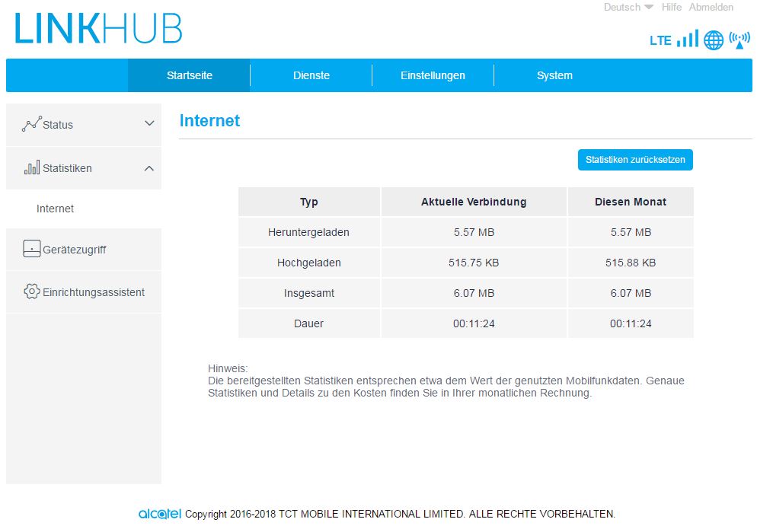Click the Wi-Fi broadcast antenna icon
The image size is (757, 532).
(739, 40)
